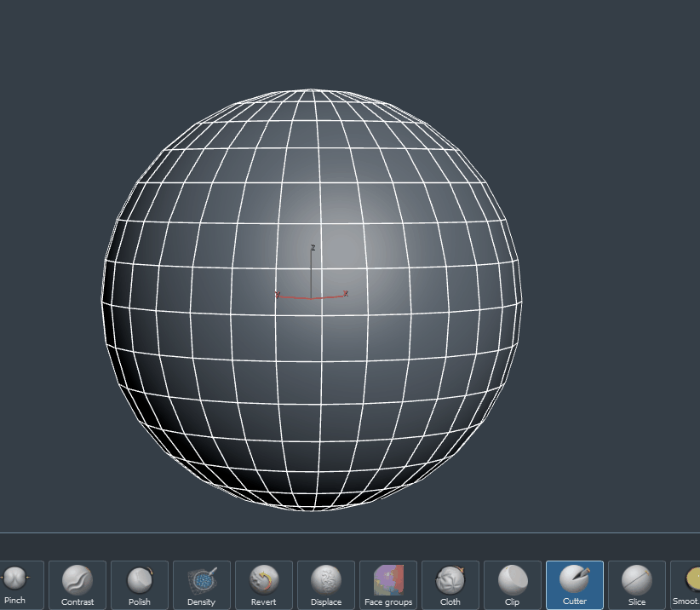Select the partially visible Smooth tool

(x=686, y=585)
